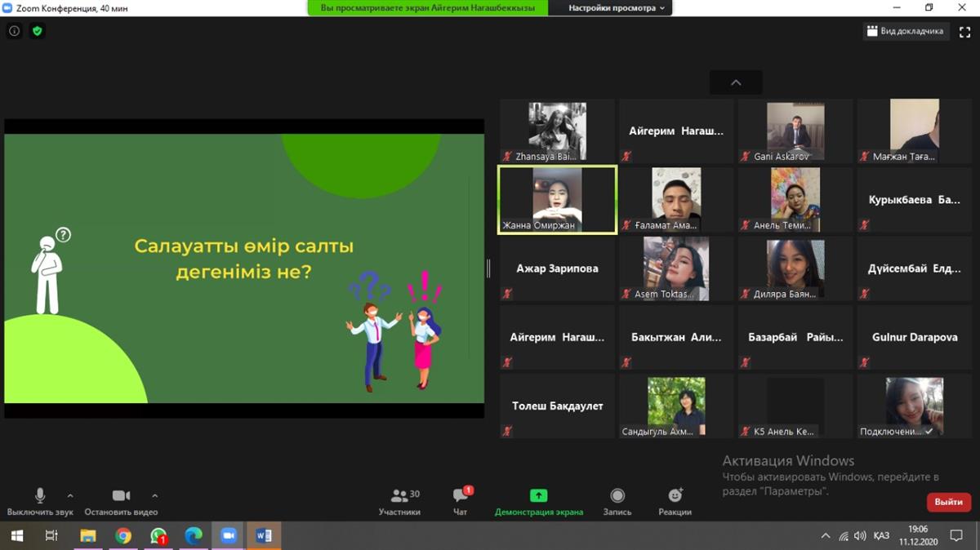Viewport: 980px width, 550px height.
Task: Leave the meeting with Выйти button
Action: tap(948, 502)
